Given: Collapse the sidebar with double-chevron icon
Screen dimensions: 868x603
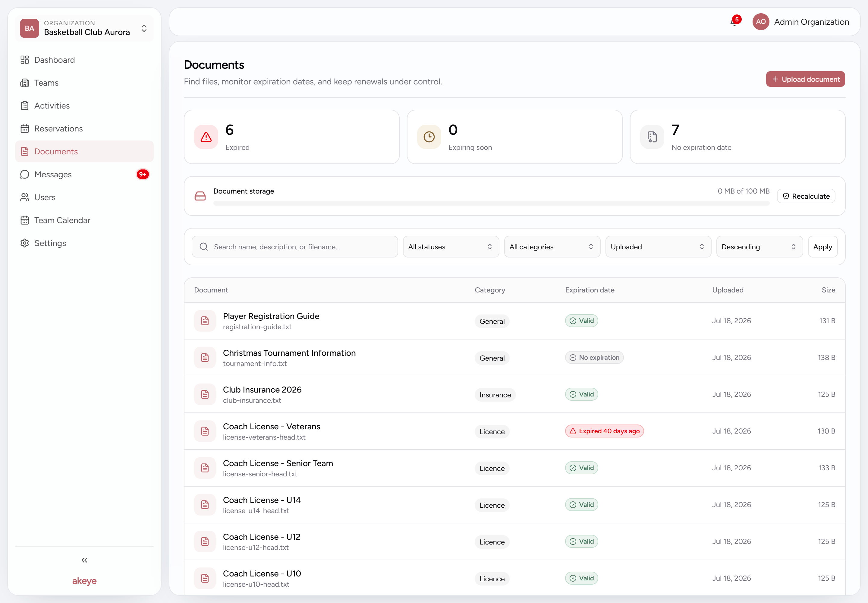Looking at the screenshot, I should tap(84, 560).
